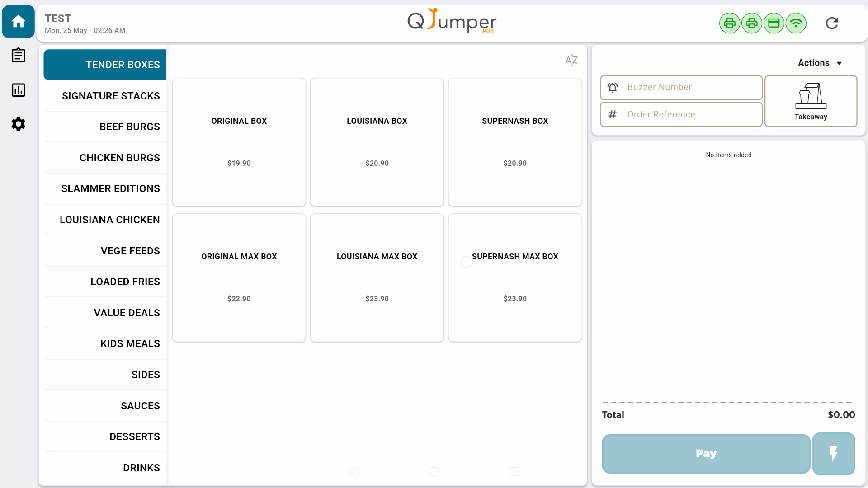Open the KIDS MEALS category
Image resolution: width=868 pixels, height=488 pixels.
[x=105, y=343]
